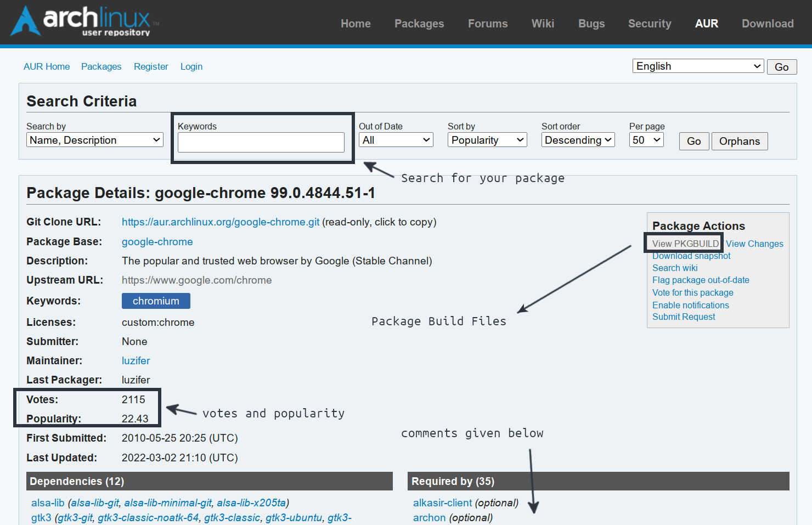
Task: Open the English language dropdown
Action: 698,66
